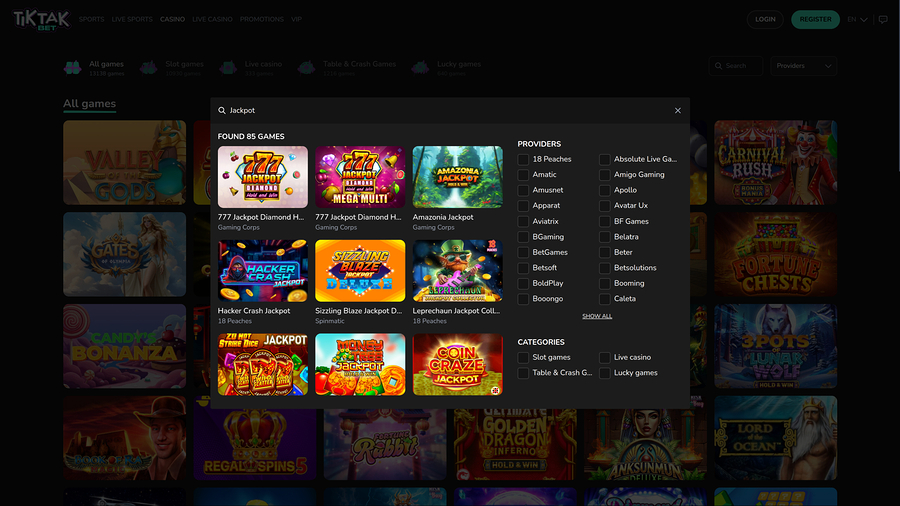Open the Amazonia Jackpot game thumbnail
Image resolution: width=900 pixels, height=506 pixels.
coord(457,177)
